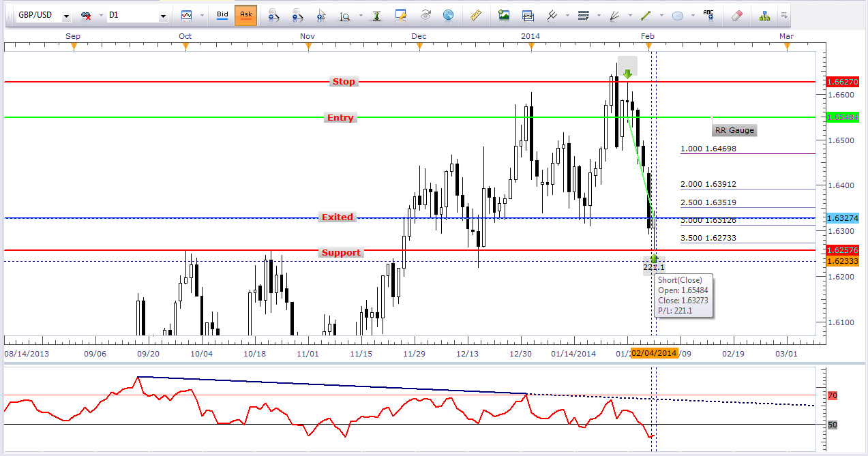The image size is (868, 456).
Task: Click the chart type icon
Action: pyautogui.click(x=186, y=14)
